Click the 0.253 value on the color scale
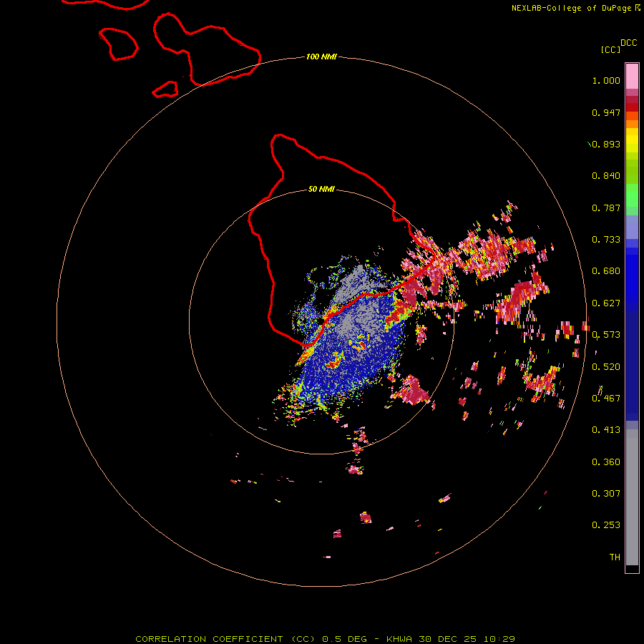Screen dimensions: 644x644 pyautogui.click(x=606, y=525)
